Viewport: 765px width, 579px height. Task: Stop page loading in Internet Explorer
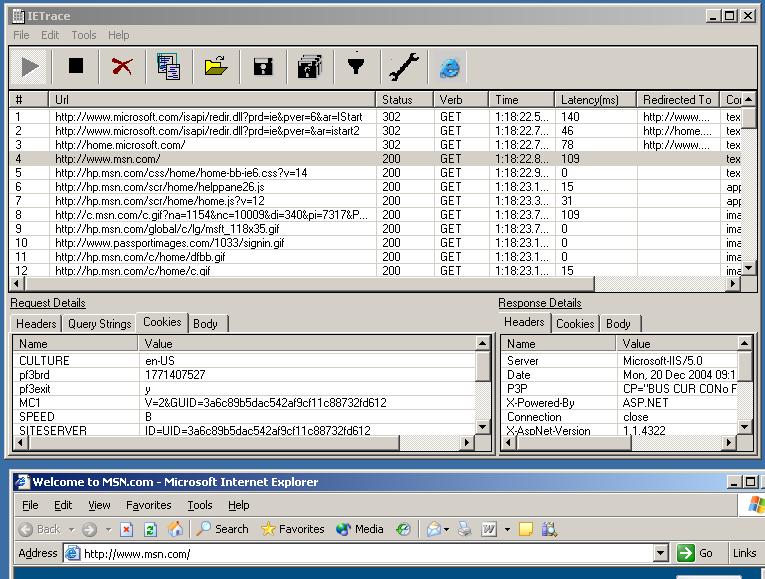click(127, 529)
